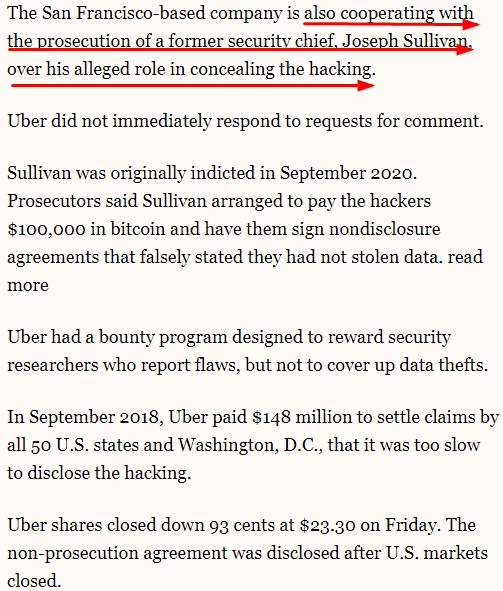
Task: Click 'nondisclosure' in the Sullivan paragraph
Action: pos(385,229)
